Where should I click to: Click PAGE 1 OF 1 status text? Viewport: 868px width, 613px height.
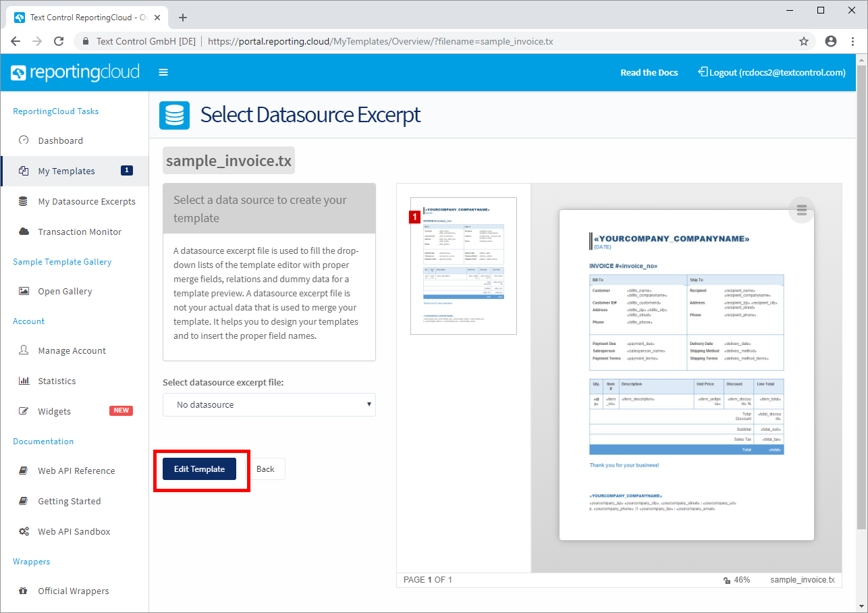pos(428,579)
